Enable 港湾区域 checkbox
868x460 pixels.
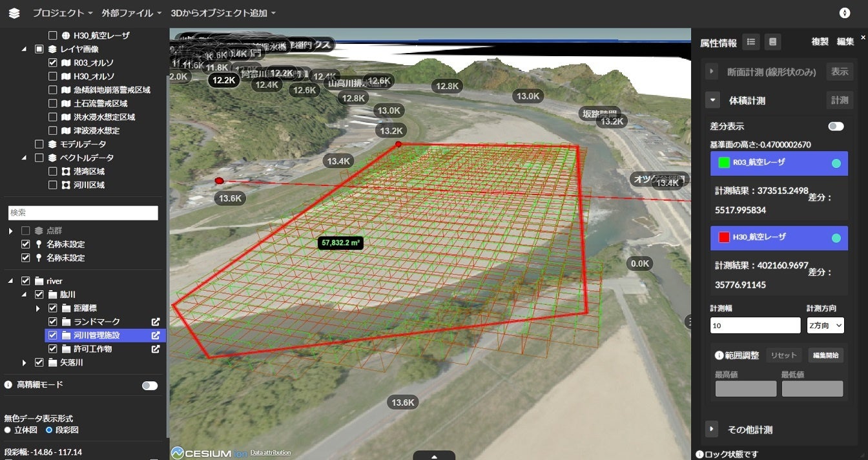[x=53, y=172]
